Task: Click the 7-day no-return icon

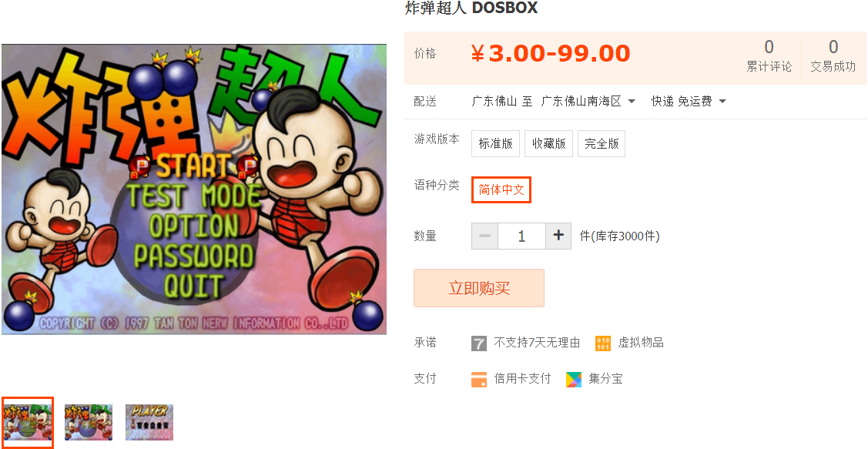Action: [x=479, y=343]
